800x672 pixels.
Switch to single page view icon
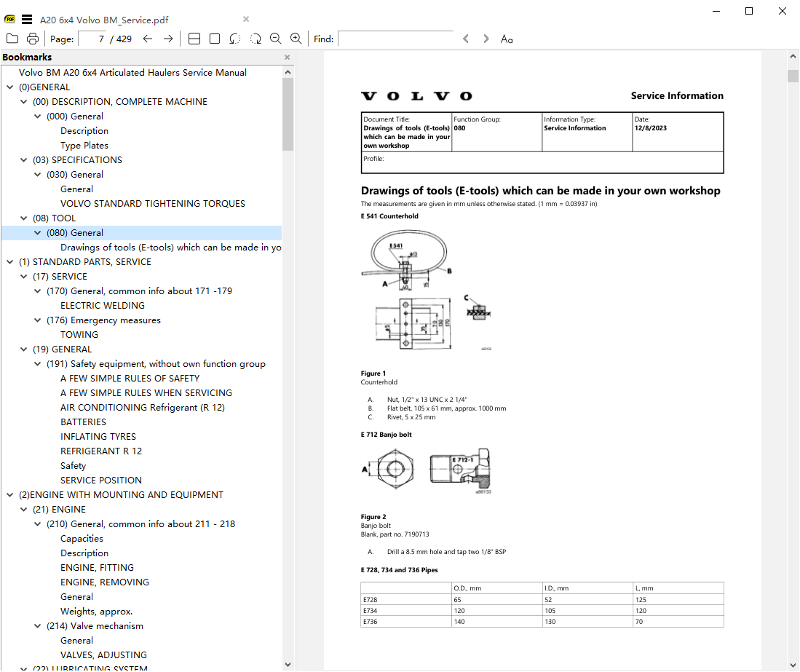[x=215, y=39]
